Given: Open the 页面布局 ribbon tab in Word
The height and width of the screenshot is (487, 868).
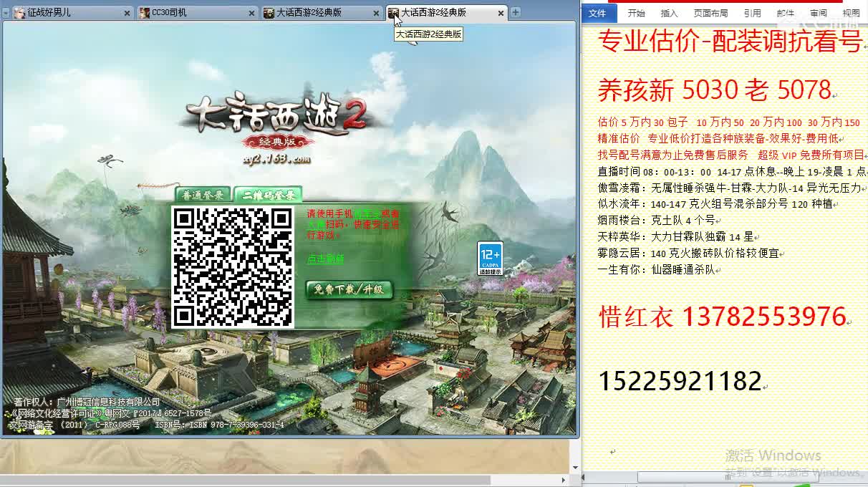Looking at the screenshot, I should (710, 13).
